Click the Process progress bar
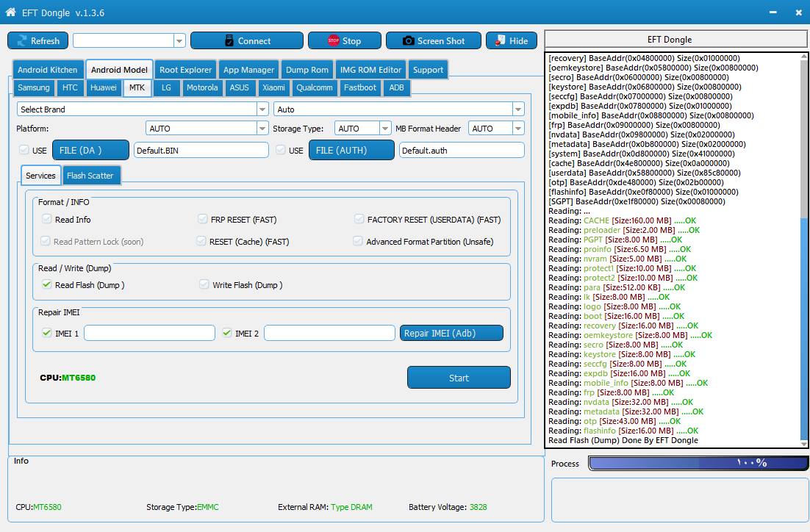 coord(698,463)
